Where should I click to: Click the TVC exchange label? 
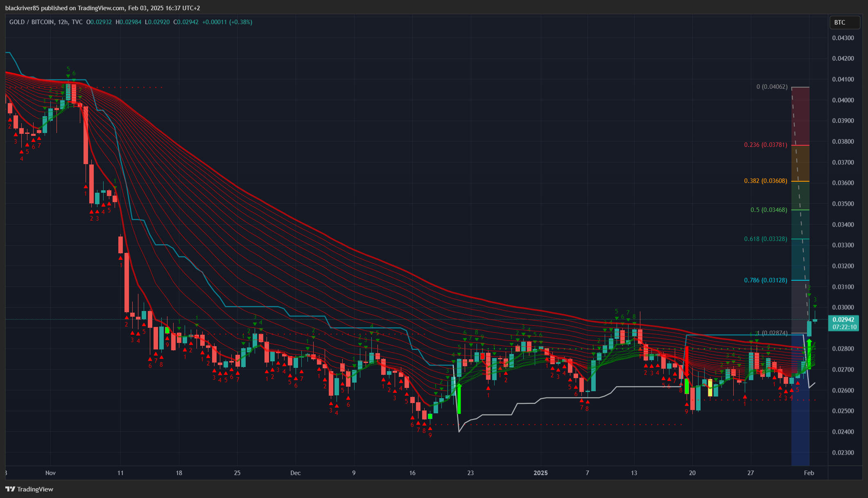[x=77, y=22]
